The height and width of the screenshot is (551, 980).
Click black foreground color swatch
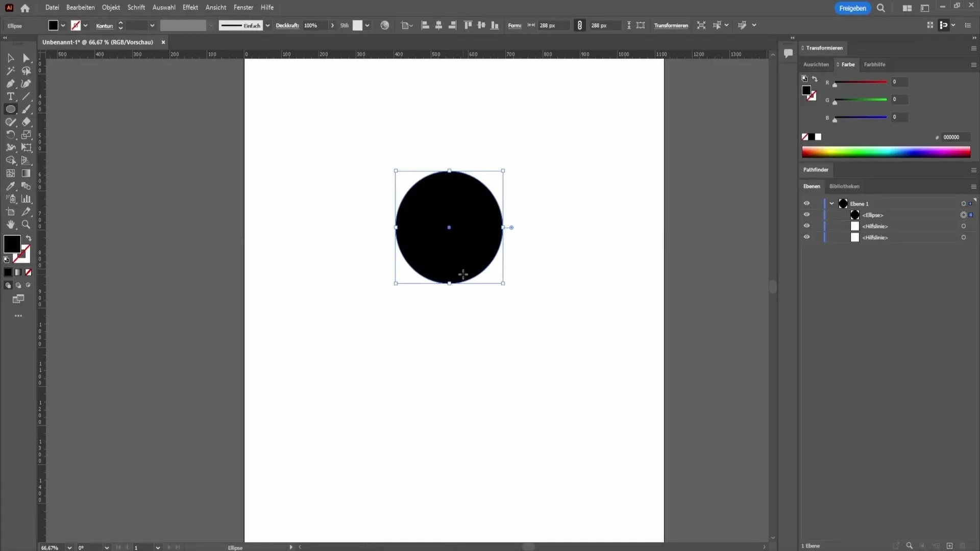tap(11, 244)
